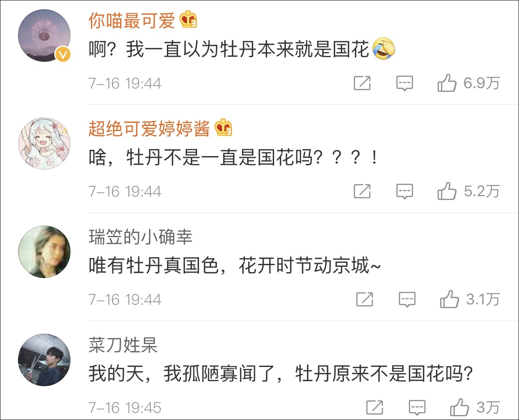Repost the comment by 你喵最可爱

362,83
